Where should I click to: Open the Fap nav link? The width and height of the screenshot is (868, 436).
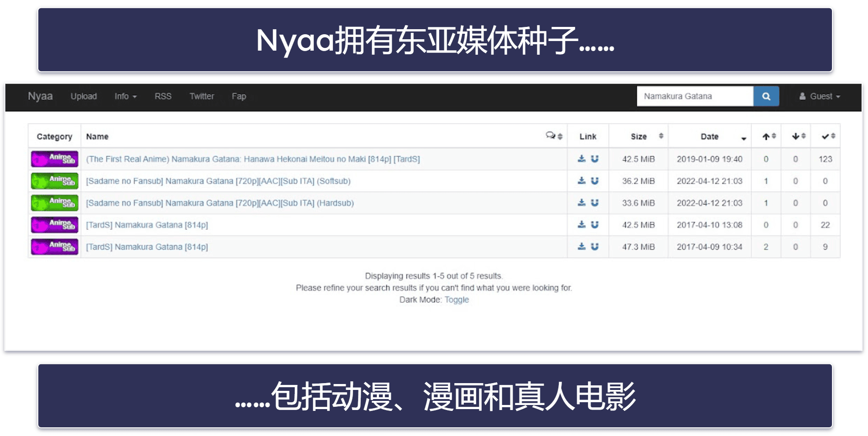click(x=239, y=96)
